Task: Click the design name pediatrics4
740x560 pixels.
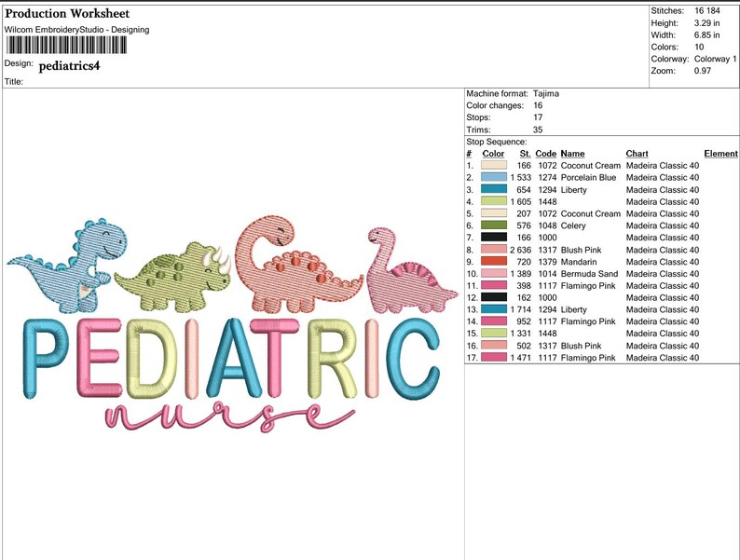Action: click(x=69, y=65)
